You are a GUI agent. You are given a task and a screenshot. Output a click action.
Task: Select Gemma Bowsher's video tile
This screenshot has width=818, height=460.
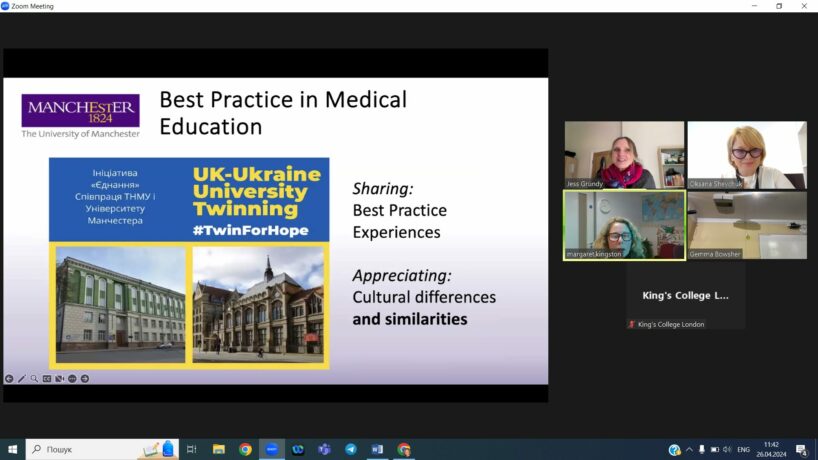click(746, 225)
